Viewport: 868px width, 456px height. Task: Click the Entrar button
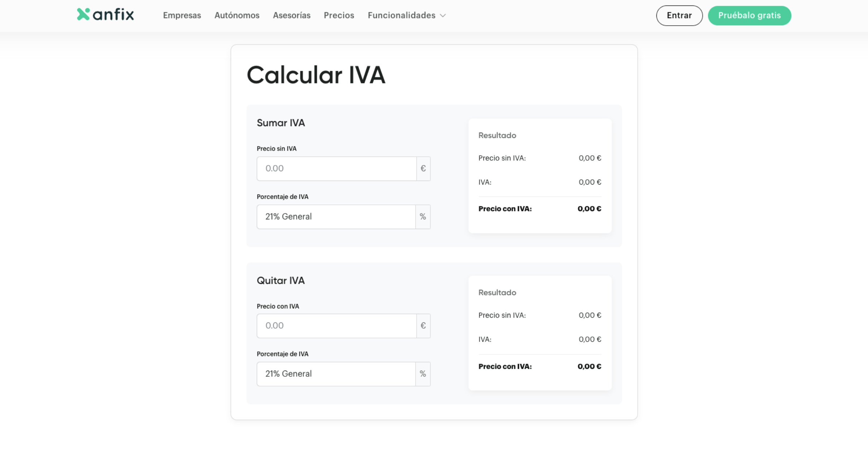(679, 16)
